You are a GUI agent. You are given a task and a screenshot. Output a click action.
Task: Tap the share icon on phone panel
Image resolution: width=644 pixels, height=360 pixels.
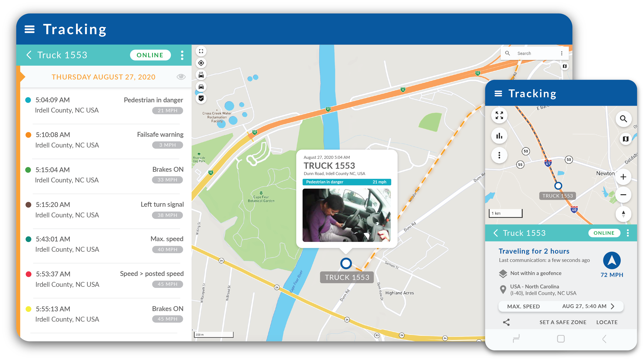tap(506, 322)
